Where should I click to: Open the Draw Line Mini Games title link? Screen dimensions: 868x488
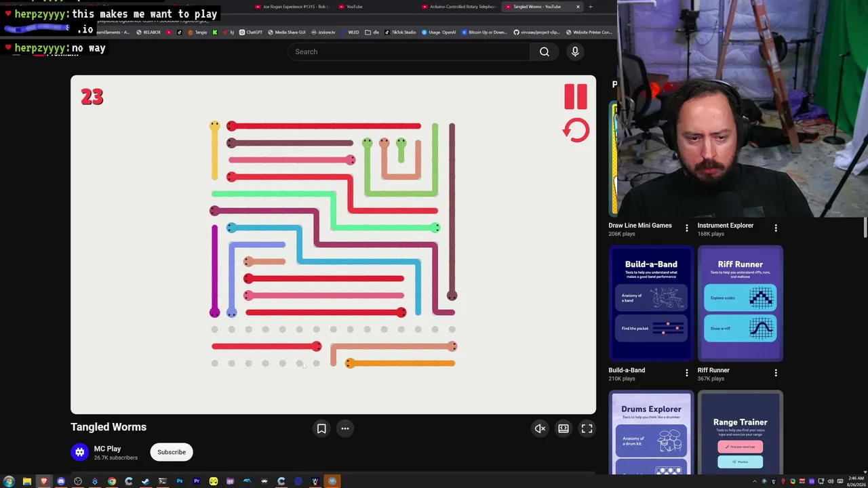pos(640,226)
